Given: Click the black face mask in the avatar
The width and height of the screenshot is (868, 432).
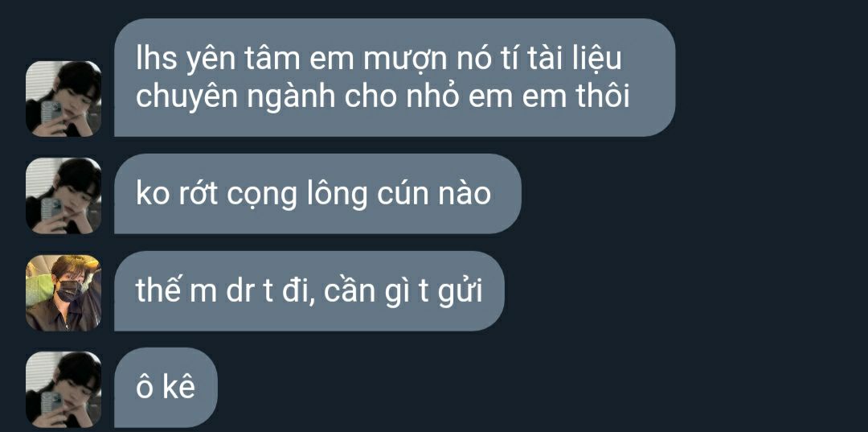Looking at the screenshot, I should 69,291.
